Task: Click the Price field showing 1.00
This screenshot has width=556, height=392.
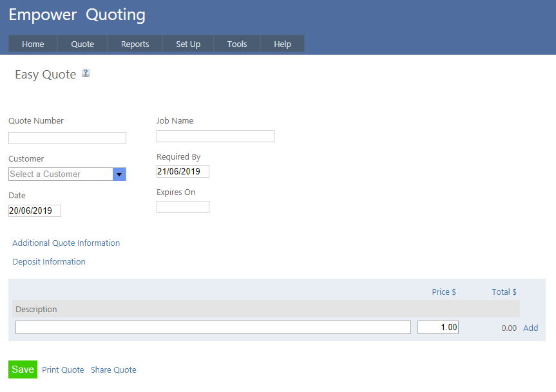Action: pos(438,328)
